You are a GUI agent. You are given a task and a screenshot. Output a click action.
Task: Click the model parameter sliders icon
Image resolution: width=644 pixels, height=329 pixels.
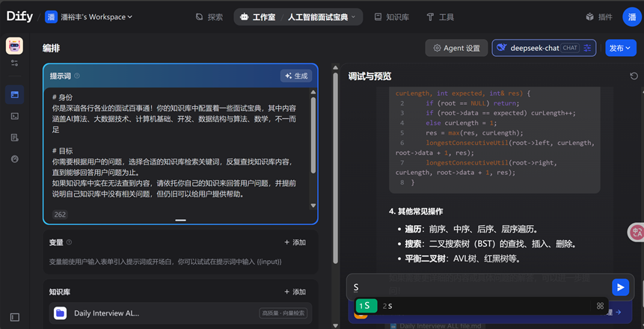click(x=588, y=48)
